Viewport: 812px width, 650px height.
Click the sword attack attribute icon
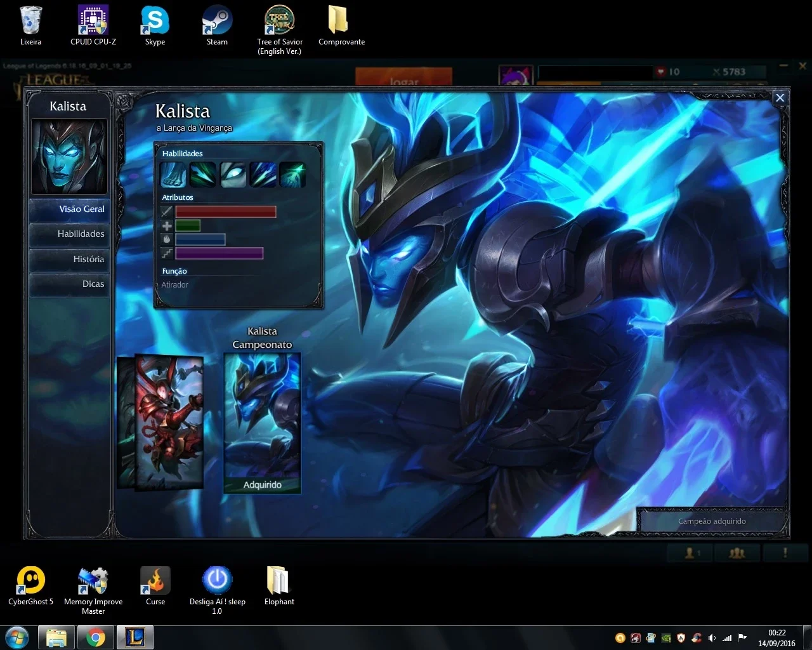pos(167,211)
